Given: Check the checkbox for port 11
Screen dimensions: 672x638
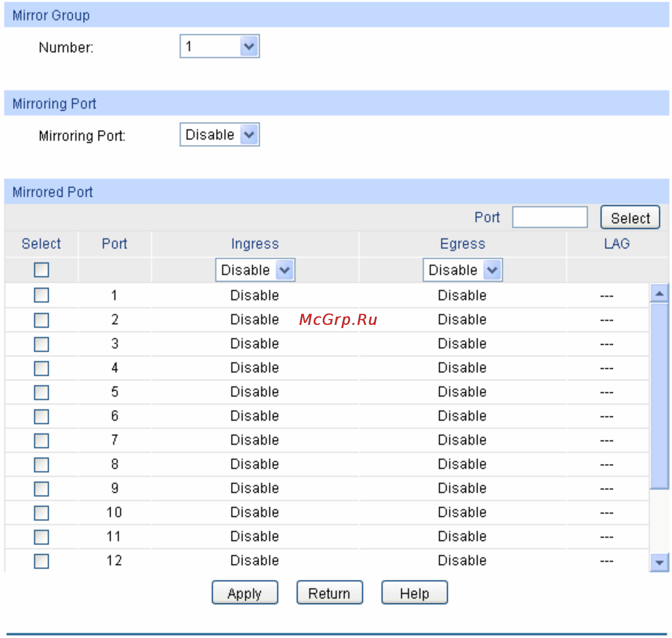Looking at the screenshot, I should (41, 537).
